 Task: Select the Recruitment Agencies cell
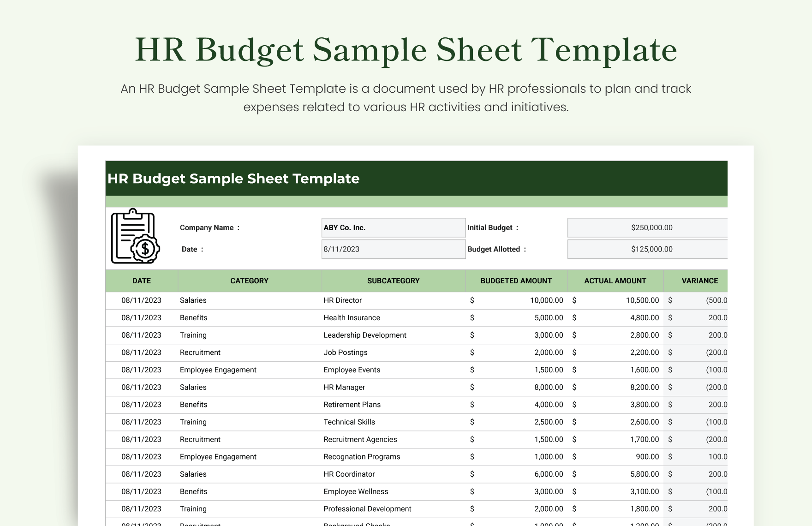394,440
